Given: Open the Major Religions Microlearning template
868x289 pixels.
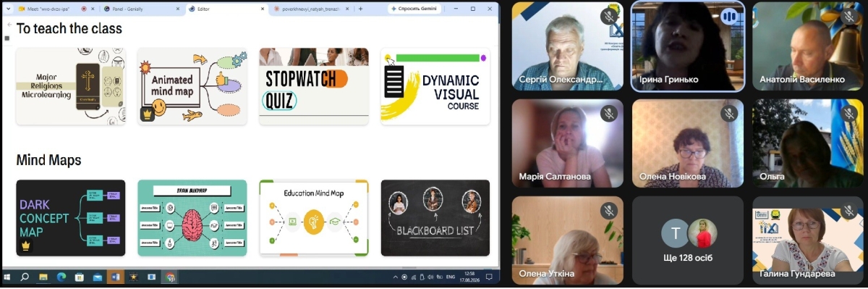Looking at the screenshot, I should pyautogui.click(x=71, y=86).
